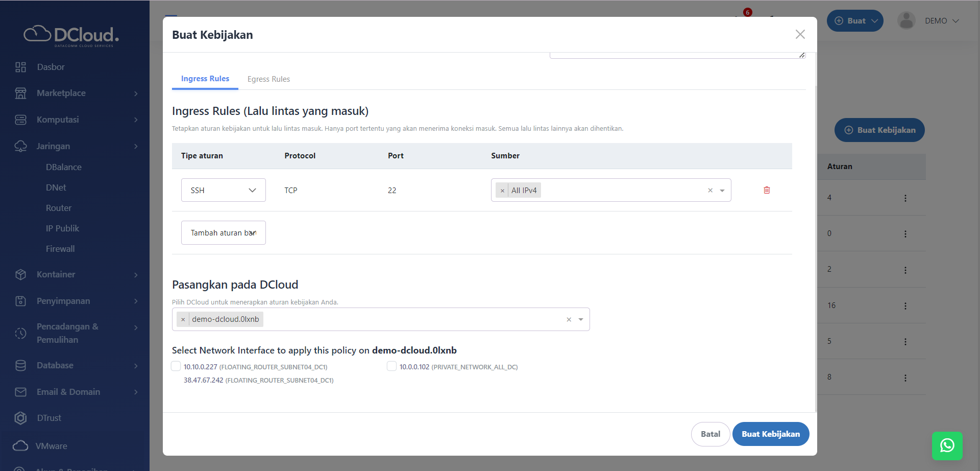Submit with the Buat Kebijakan button

coord(770,434)
